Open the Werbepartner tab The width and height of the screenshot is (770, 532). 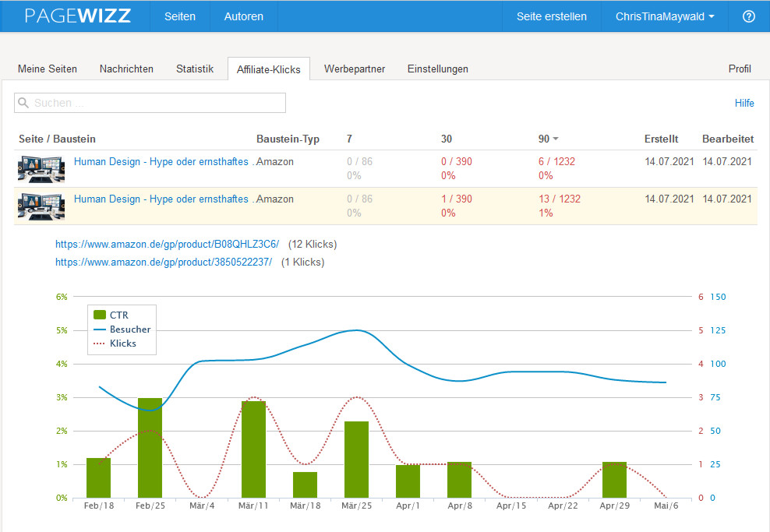click(355, 69)
